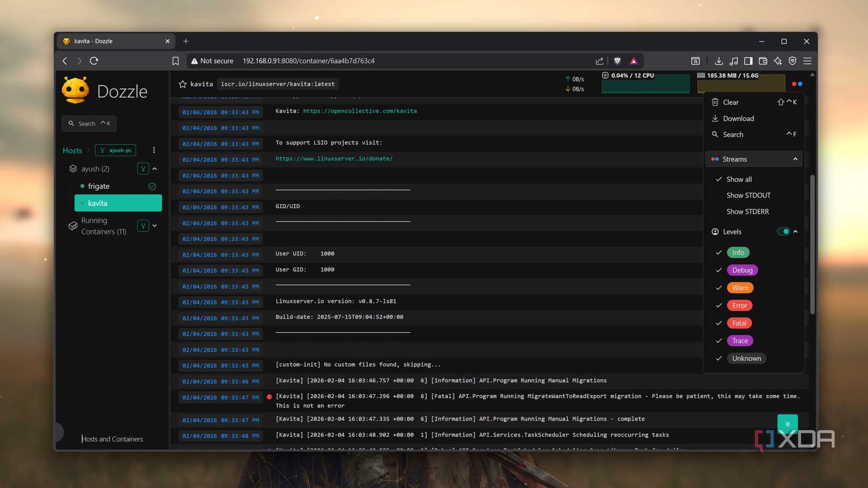Viewport: 868px width, 488px height.
Task: Click the stack icon beside ayush (2)
Action: pos(73,169)
